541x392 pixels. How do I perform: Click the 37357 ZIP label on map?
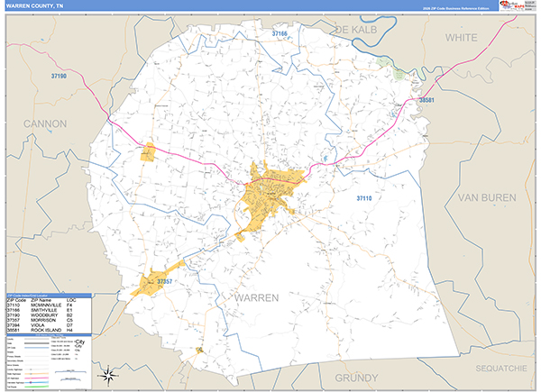tap(165, 282)
